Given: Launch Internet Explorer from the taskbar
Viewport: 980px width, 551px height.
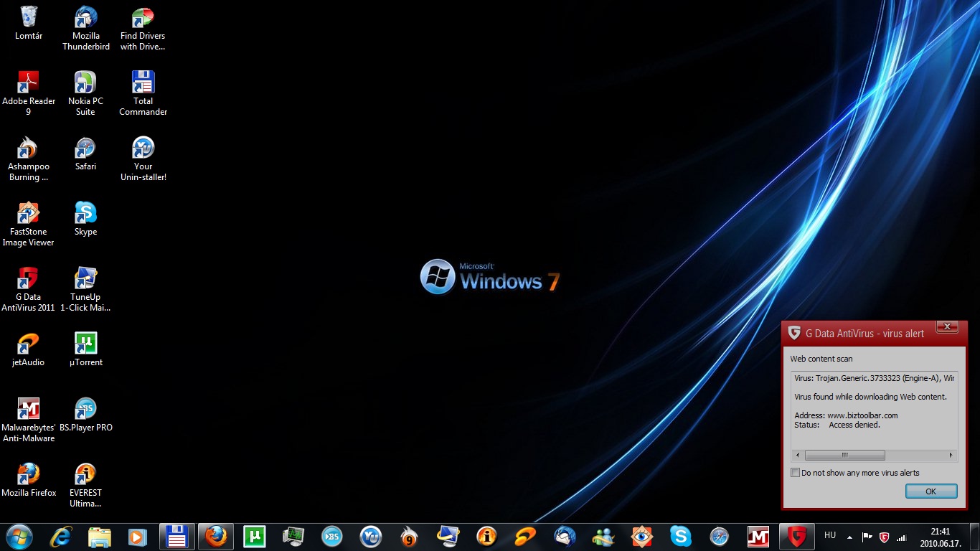Looking at the screenshot, I should [61, 537].
